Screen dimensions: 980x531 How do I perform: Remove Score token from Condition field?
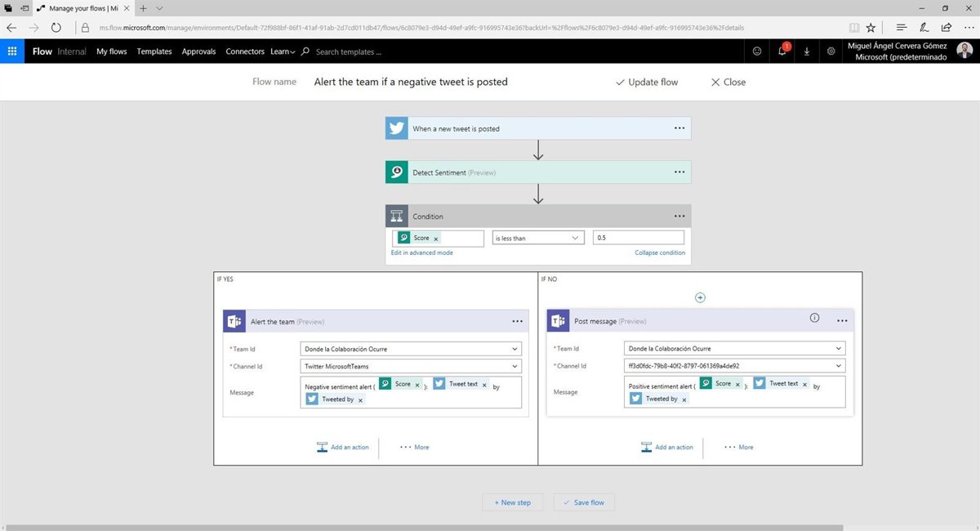click(436, 239)
